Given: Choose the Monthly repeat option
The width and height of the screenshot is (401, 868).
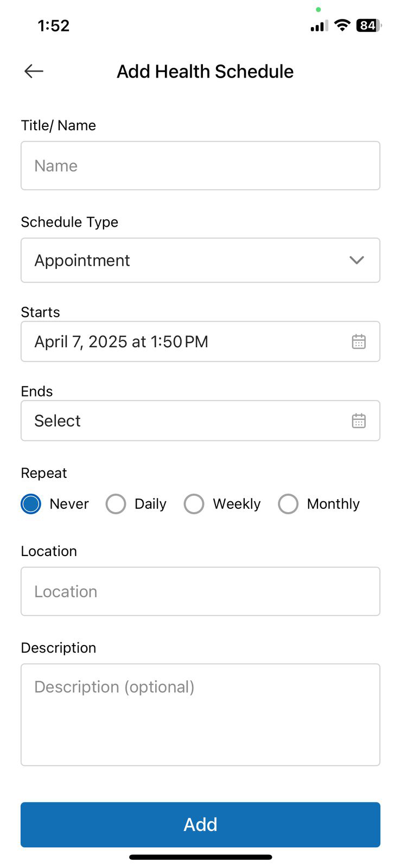Looking at the screenshot, I should tap(288, 504).
